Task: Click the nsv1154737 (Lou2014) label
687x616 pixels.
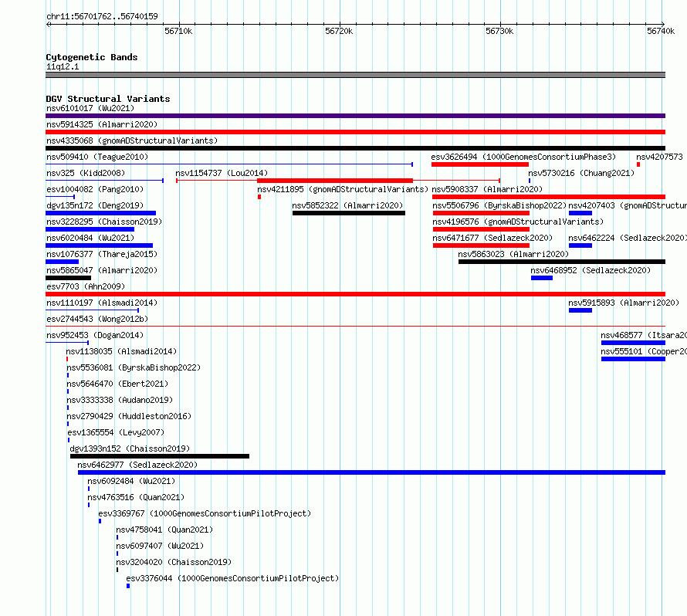Action: [x=222, y=173]
